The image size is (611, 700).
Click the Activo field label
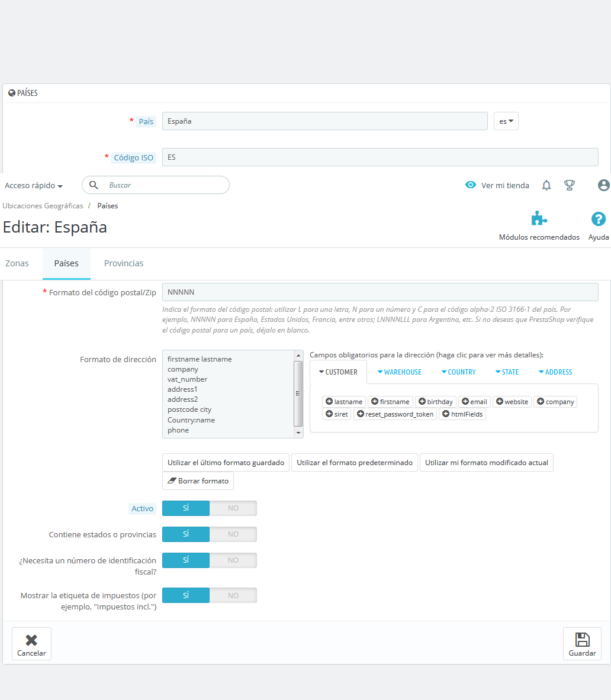143,508
